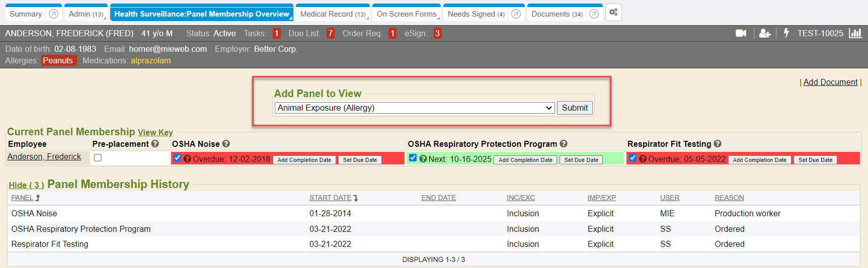Click the gear settings icon after the Documents tab
Image resolution: width=868 pixels, height=268 pixels.
(x=613, y=13)
